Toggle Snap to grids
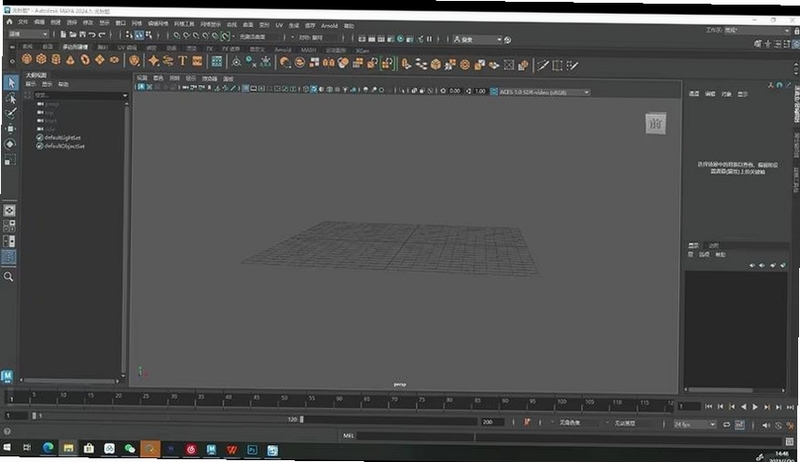The image size is (800, 462). 177,36
